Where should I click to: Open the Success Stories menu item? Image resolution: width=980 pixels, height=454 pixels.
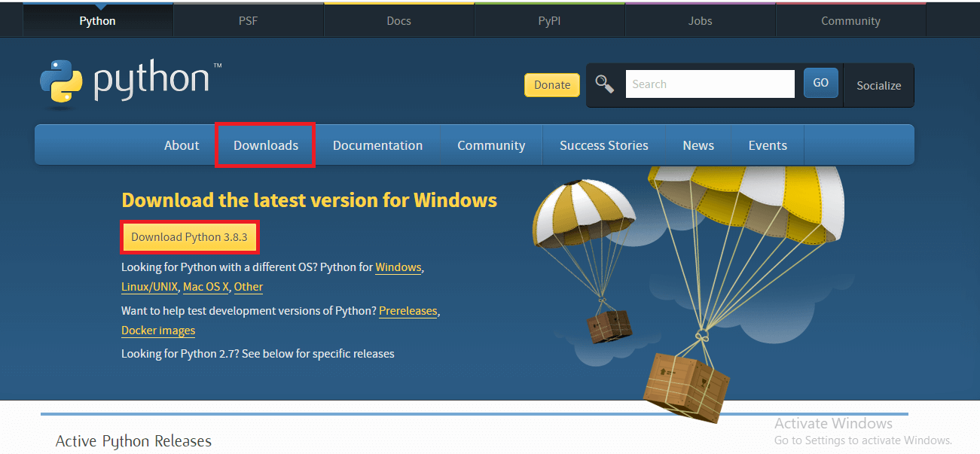coord(604,145)
